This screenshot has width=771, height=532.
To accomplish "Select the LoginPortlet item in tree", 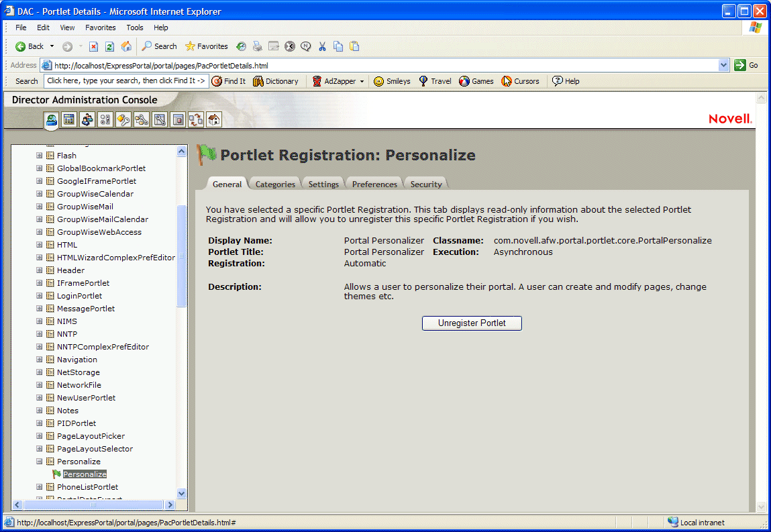I will click(x=79, y=295).
